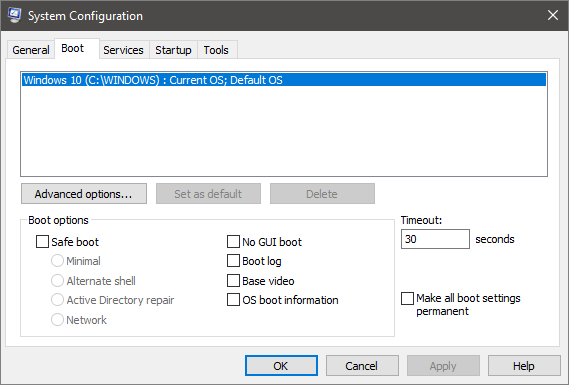
Task: Switch to the General tab
Action: (30, 50)
